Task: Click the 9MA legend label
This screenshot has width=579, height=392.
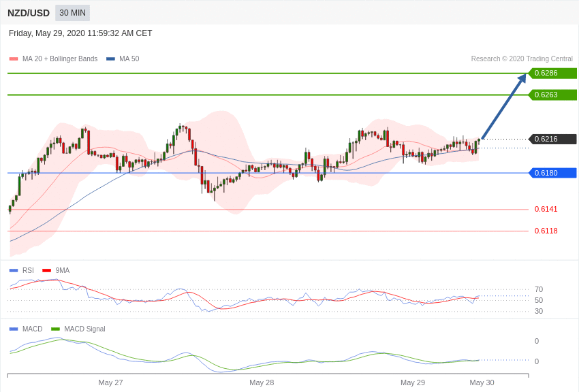Action: (x=63, y=270)
